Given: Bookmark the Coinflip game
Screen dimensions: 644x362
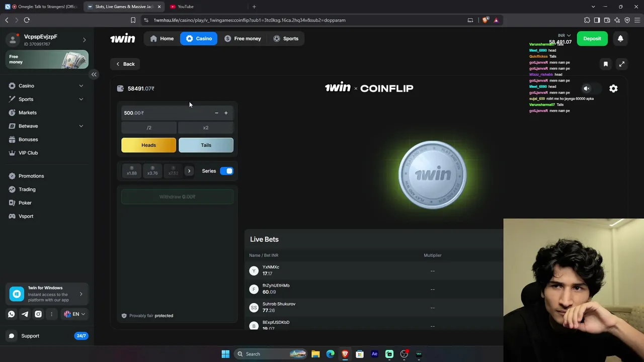Looking at the screenshot, I should 606,64.
